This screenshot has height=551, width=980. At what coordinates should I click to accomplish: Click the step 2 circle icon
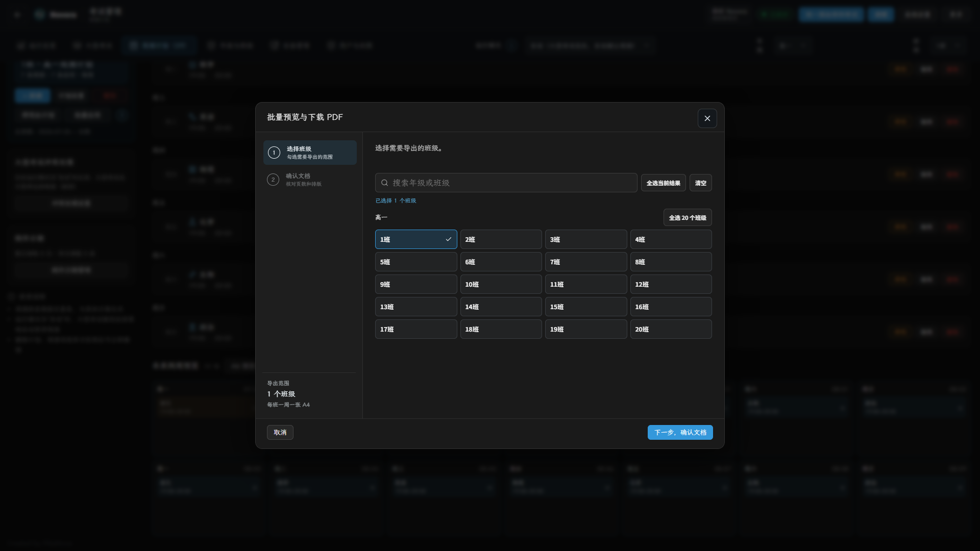273,180
